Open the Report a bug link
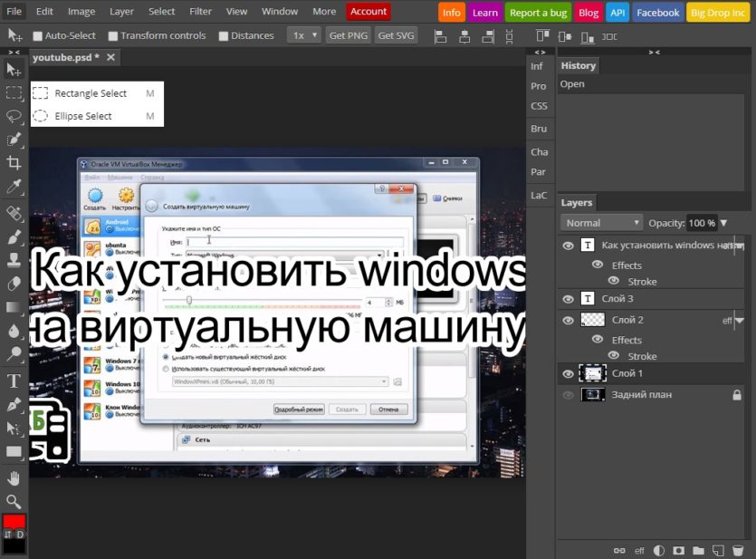756x559 pixels. click(x=538, y=13)
